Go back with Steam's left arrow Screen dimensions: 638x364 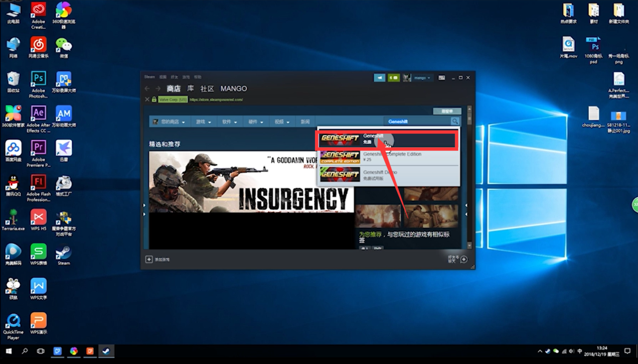coord(147,89)
